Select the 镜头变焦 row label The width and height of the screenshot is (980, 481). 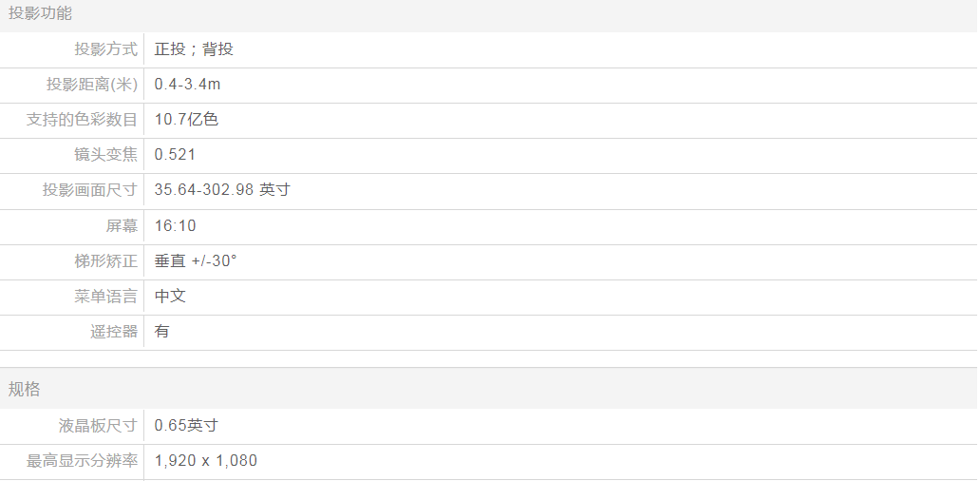106,155
